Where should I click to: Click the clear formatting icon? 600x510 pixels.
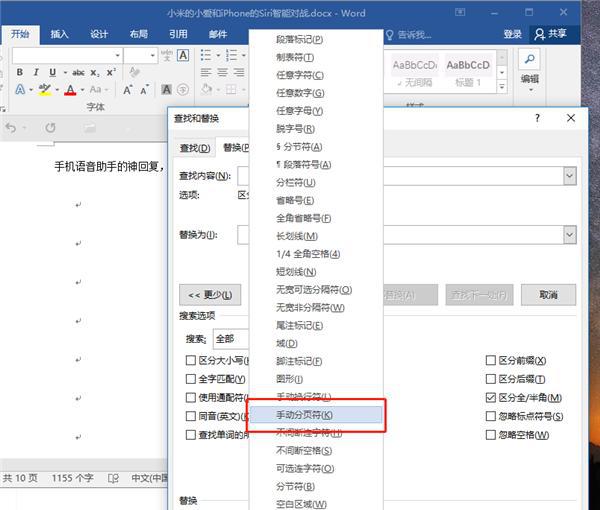pos(134,72)
